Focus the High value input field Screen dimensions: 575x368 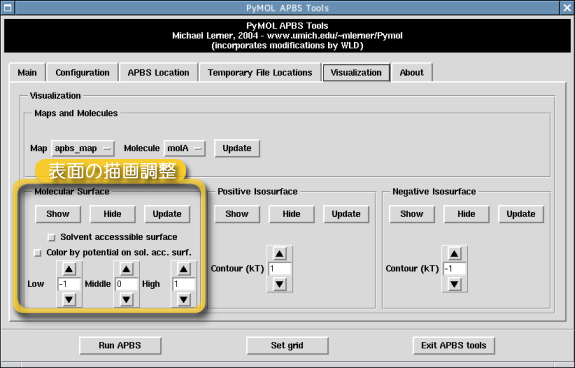pos(183,284)
